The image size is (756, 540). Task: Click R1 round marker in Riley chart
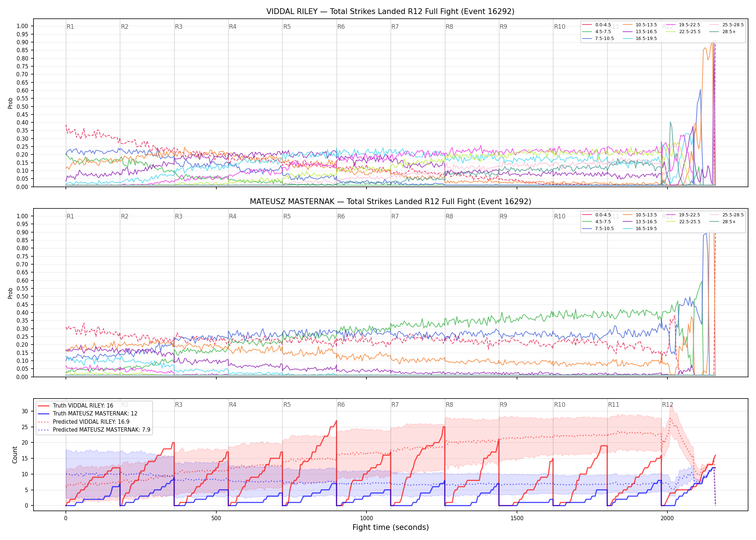click(x=70, y=27)
